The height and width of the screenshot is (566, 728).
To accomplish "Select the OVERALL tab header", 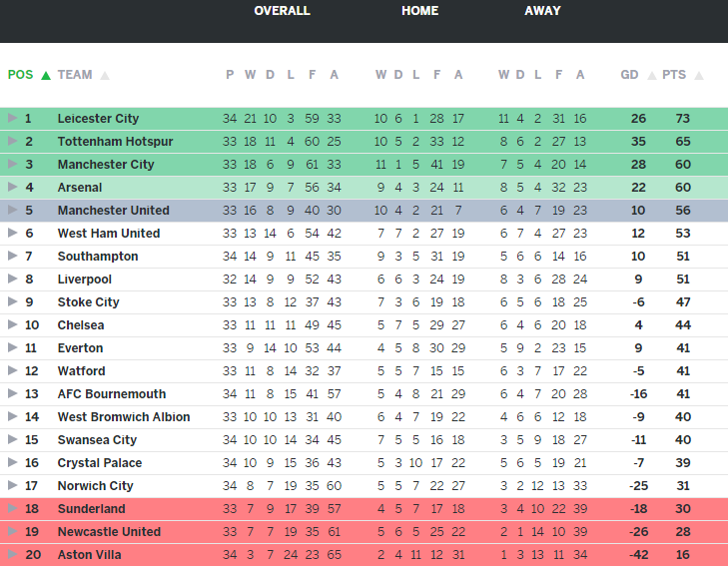I will coord(282,11).
